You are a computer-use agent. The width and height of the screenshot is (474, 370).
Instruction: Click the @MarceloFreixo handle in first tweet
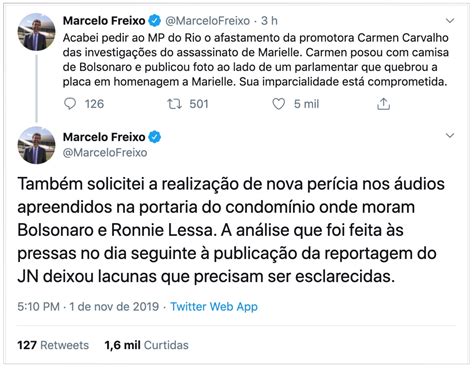click(x=207, y=21)
